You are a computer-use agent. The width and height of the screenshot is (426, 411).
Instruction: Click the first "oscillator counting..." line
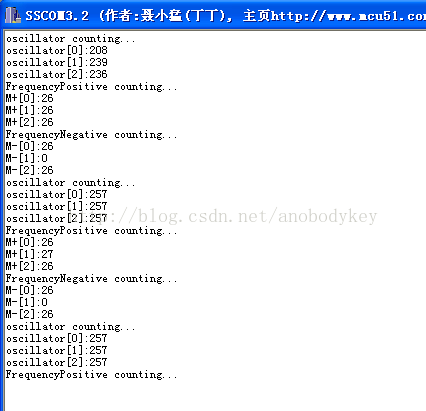click(x=71, y=39)
